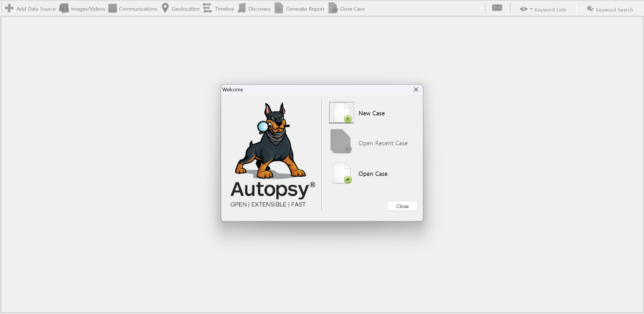Click the New Case document icon
Image resolution: width=644 pixels, height=314 pixels.
click(x=341, y=113)
